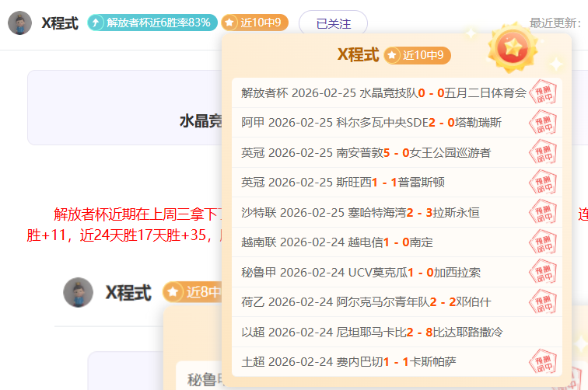
Task: Click the top header 近10中9 badge
Action: coord(254,23)
